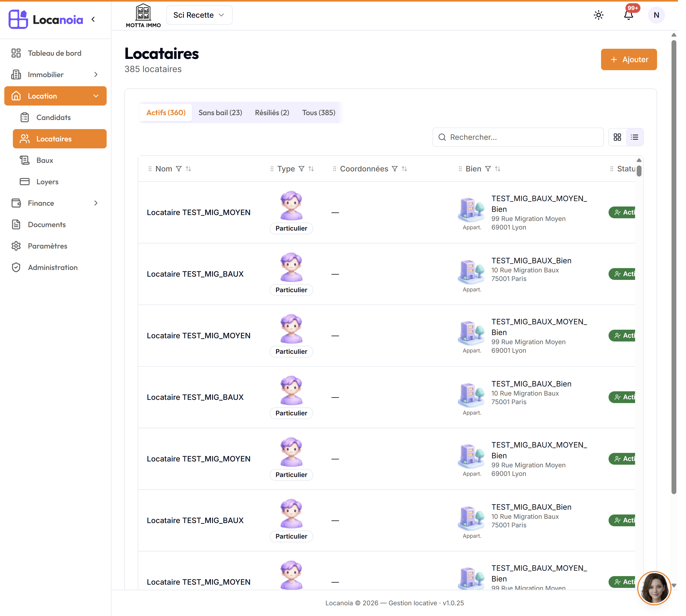Click the Motta Immo building logo

click(143, 16)
